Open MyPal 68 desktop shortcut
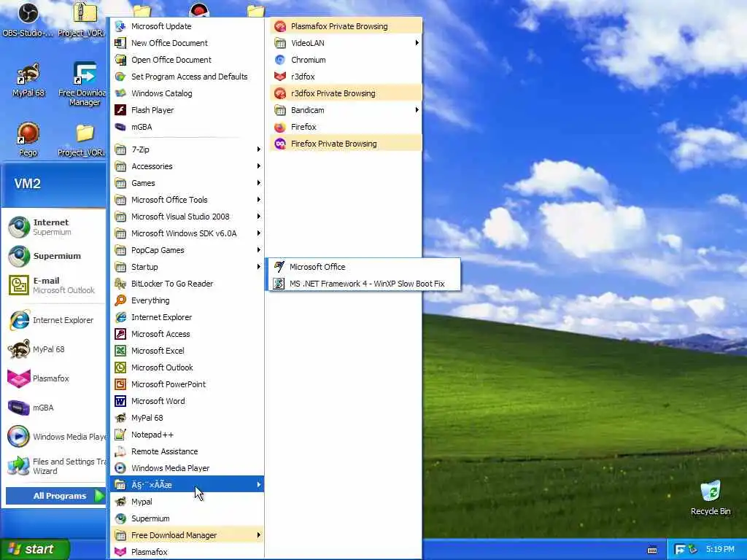This screenshot has height=560, width=747. point(28,80)
